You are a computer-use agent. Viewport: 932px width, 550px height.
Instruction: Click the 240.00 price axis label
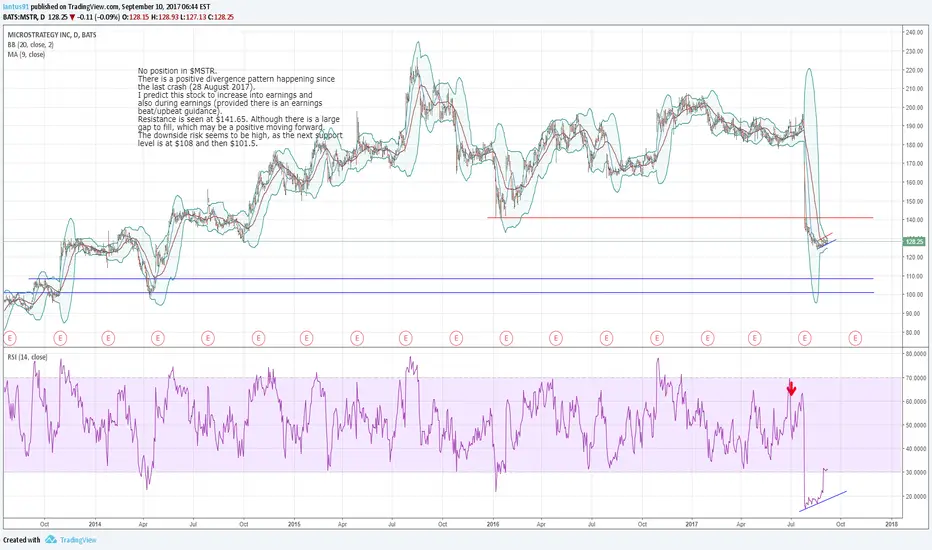tap(914, 33)
